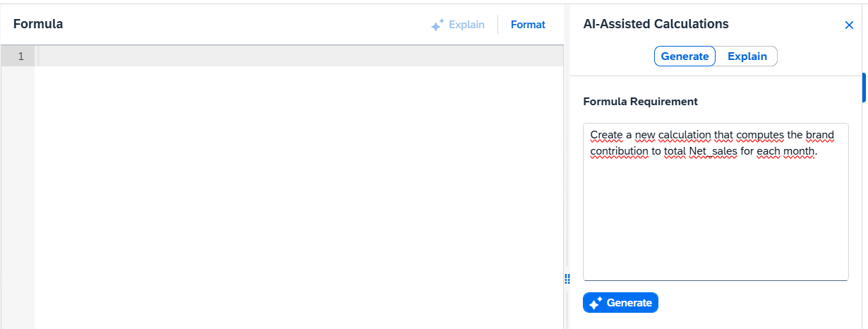Select line number 1 in the gutter
This screenshot has height=329, width=868.
tap(21, 56)
